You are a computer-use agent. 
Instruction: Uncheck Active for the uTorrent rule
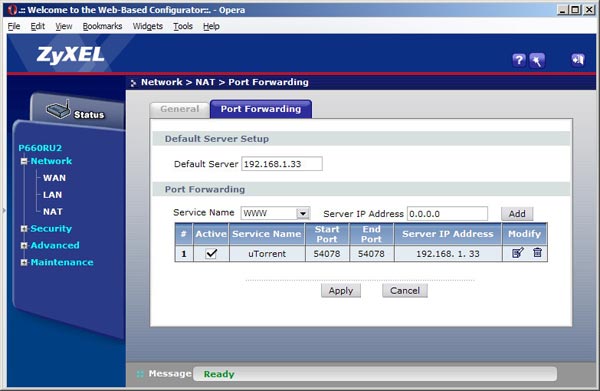pos(211,254)
